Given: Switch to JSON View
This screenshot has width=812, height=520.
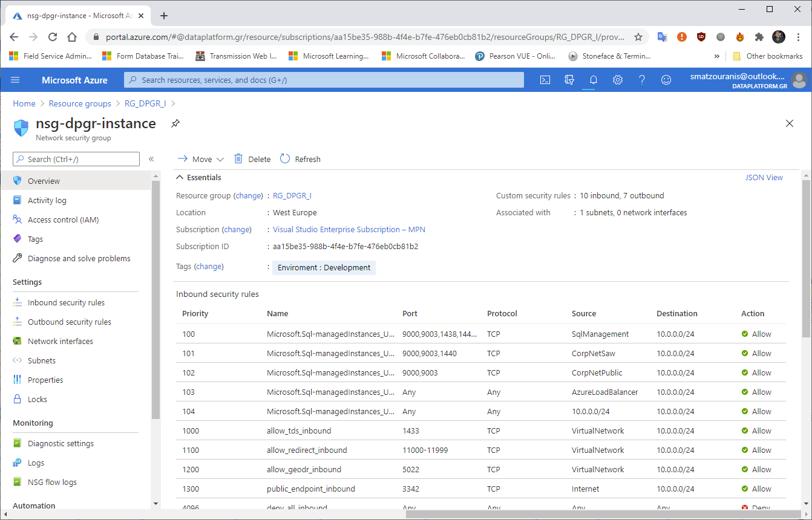Looking at the screenshot, I should (764, 177).
